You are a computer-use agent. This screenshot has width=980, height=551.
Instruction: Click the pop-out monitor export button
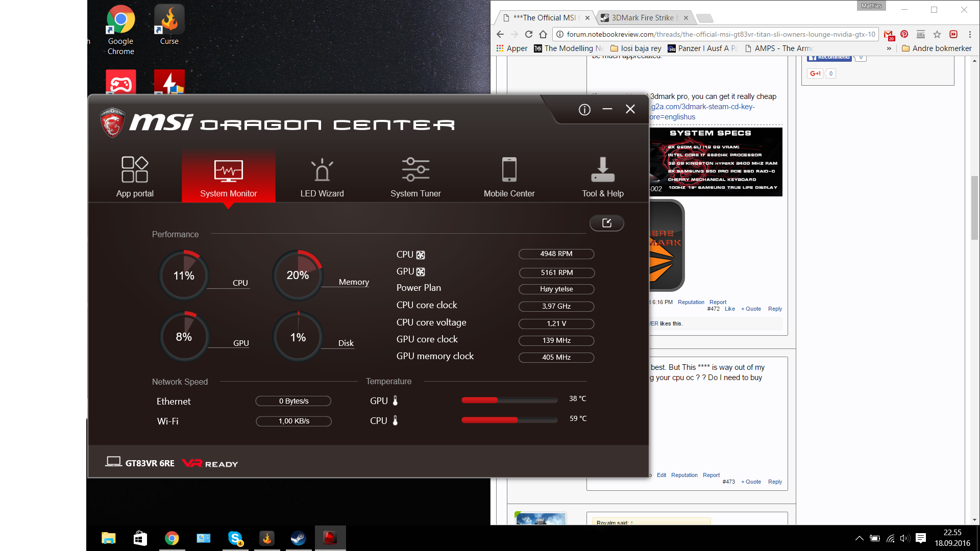pyautogui.click(x=606, y=223)
